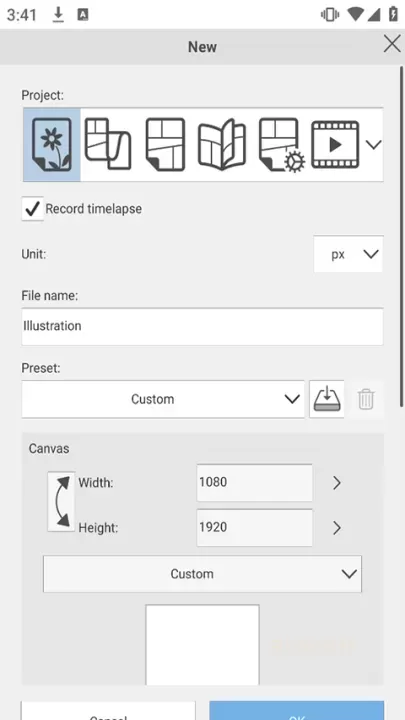Viewport: 405px width, 720px height.
Task: Select the comic settings project icon with gear
Action: point(281,145)
